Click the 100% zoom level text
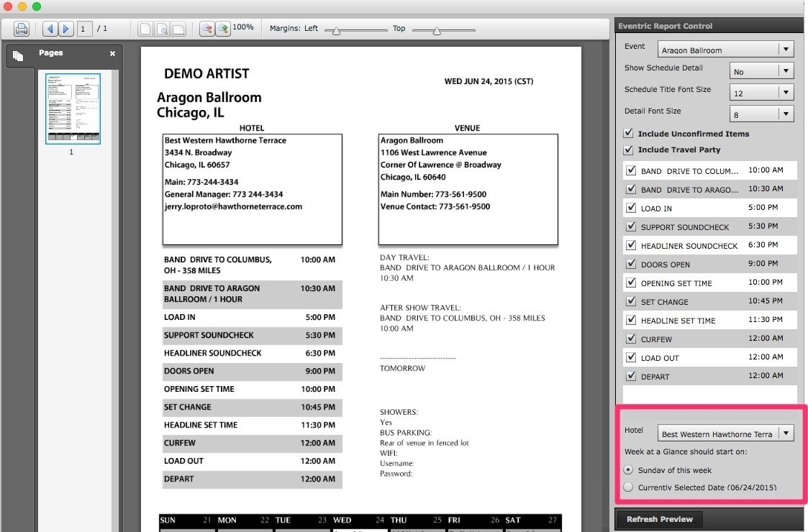Viewport: 808px width, 532px height. pyautogui.click(x=242, y=27)
